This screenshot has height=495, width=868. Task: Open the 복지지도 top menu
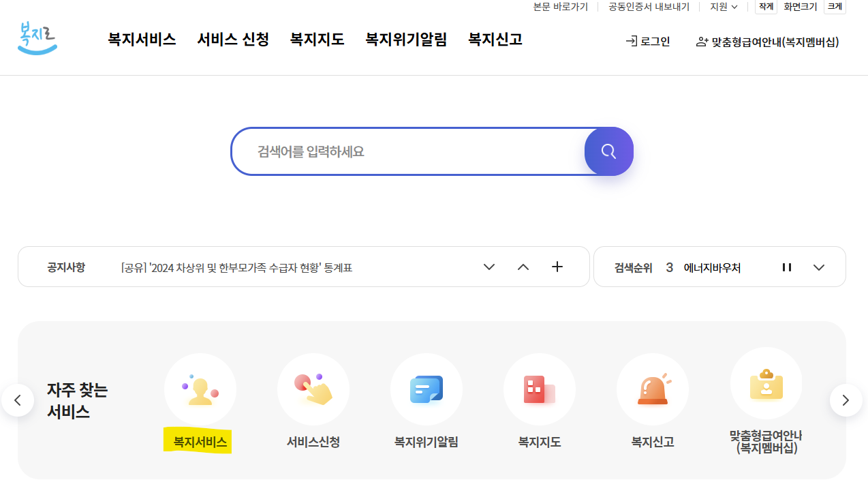point(317,40)
